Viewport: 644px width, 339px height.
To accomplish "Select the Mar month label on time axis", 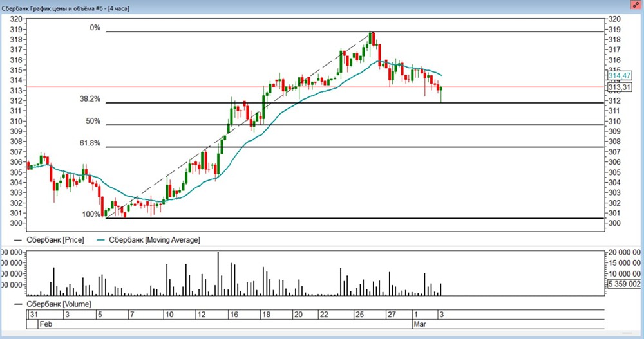I will pos(420,324).
